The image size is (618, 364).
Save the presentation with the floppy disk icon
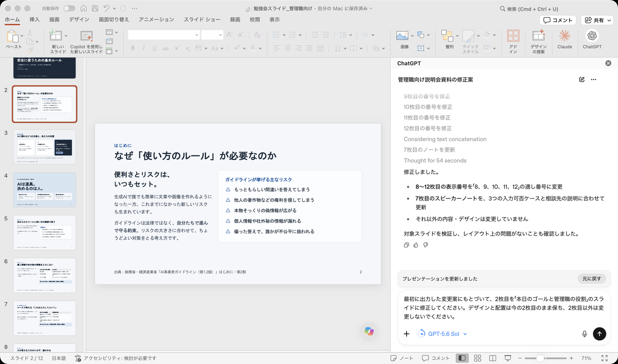[x=95, y=8]
